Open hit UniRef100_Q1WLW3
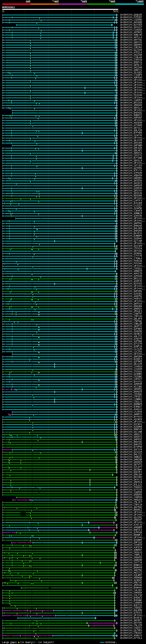Screen dimensions: 146x644 (131, 15)
